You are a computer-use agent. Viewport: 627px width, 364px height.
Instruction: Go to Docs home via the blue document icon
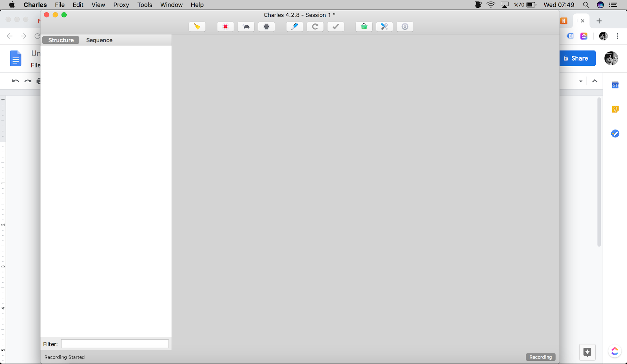pyautogui.click(x=16, y=59)
